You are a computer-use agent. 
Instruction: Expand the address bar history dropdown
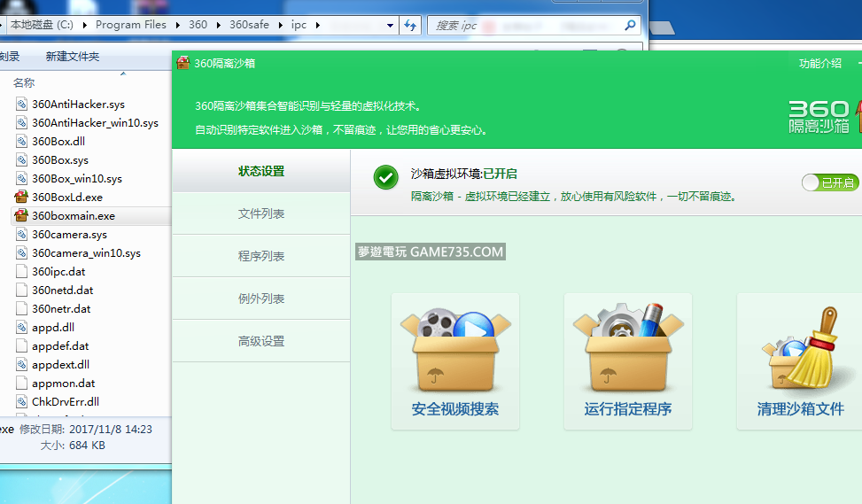point(390,25)
